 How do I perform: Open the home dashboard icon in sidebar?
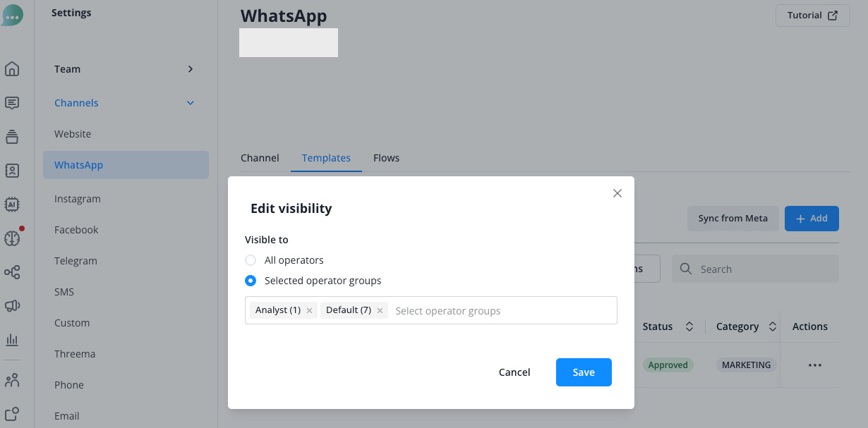click(x=12, y=69)
